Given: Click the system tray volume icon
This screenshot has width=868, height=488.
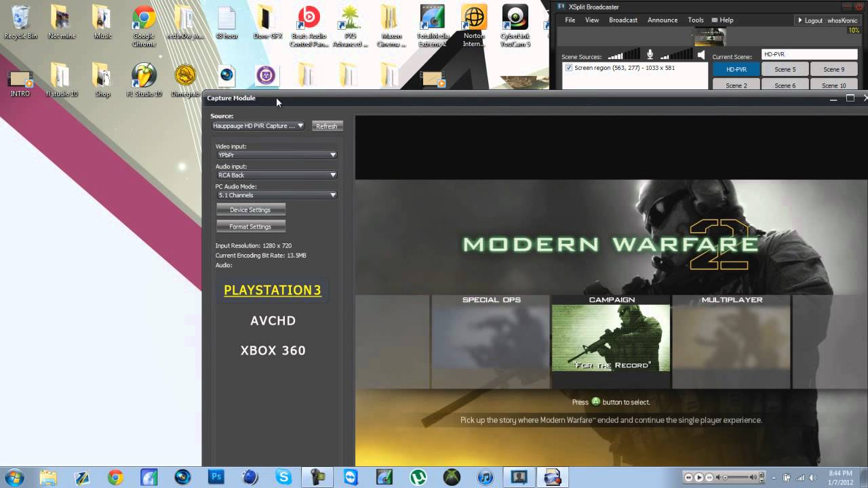Looking at the screenshot, I should 812,477.
